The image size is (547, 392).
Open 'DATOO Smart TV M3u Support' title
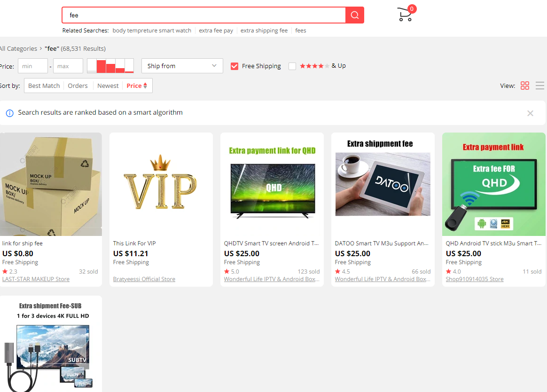click(382, 243)
